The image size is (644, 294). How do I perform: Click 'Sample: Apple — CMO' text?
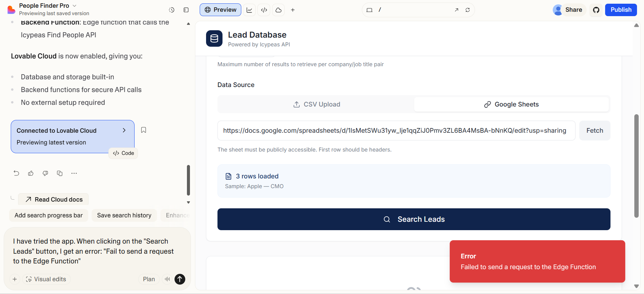click(x=254, y=186)
